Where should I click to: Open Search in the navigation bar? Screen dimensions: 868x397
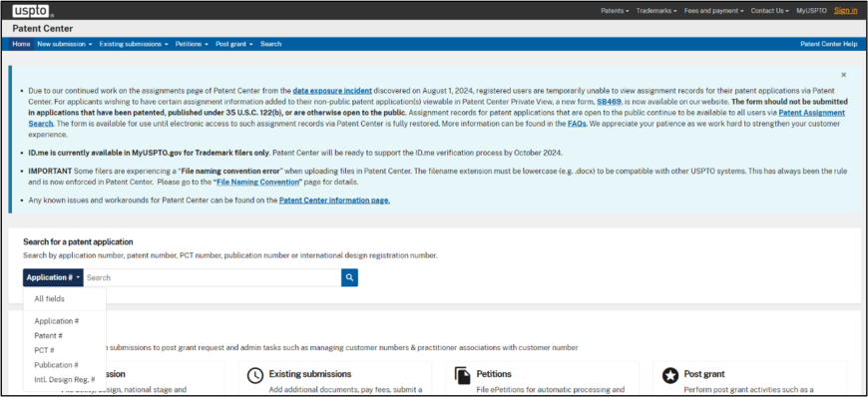[270, 44]
